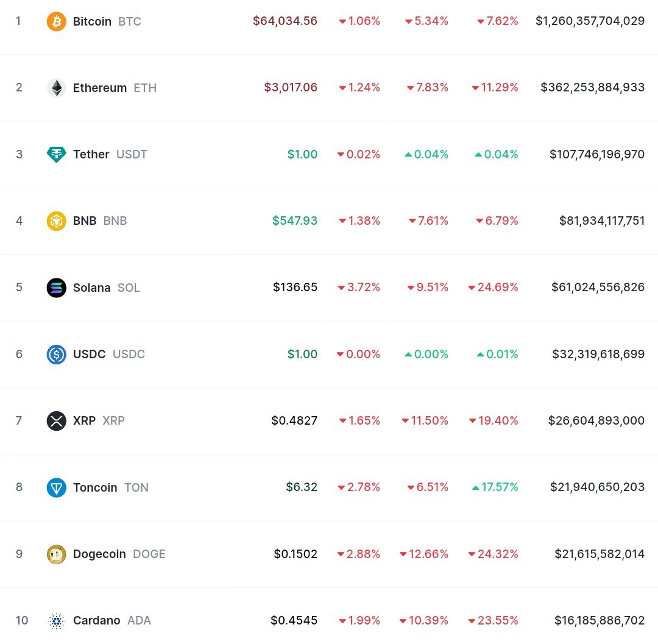Open the Cardano coin name link
Viewport: 658px width, 644px height.
[x=96, y=620]
